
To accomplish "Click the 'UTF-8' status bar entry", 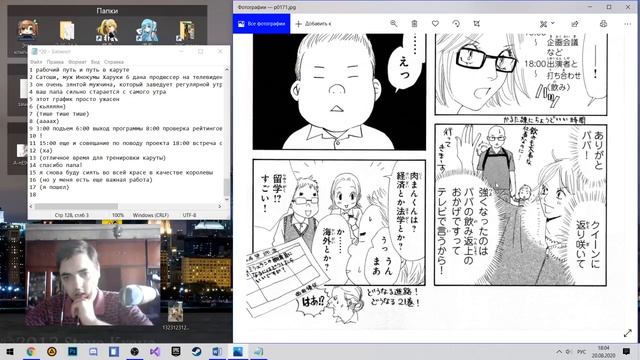I will coord(189,215).
